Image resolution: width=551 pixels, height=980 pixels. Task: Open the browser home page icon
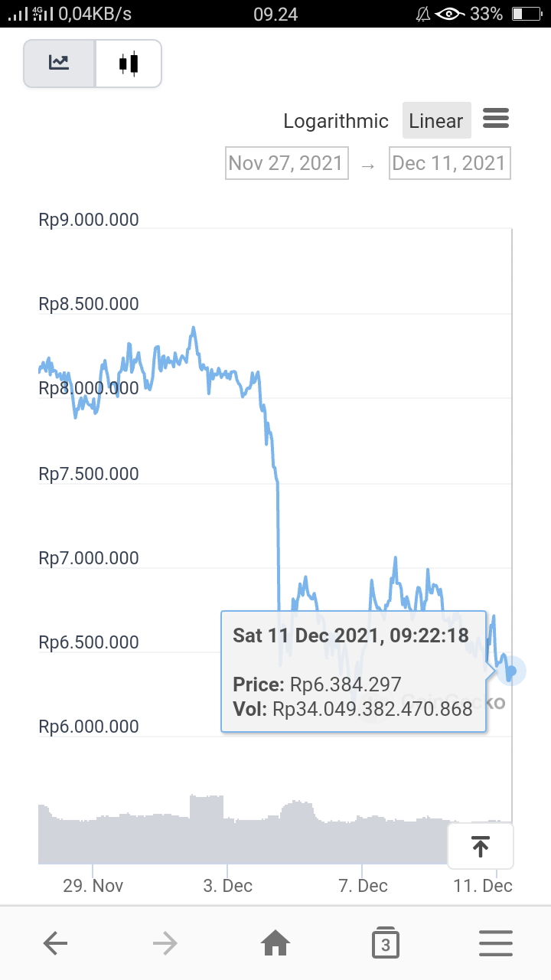tap(275, 943)
